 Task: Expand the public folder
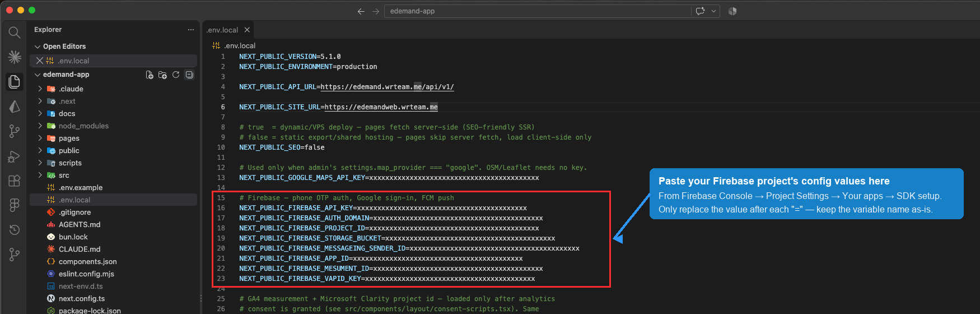[x=40, y=150]
